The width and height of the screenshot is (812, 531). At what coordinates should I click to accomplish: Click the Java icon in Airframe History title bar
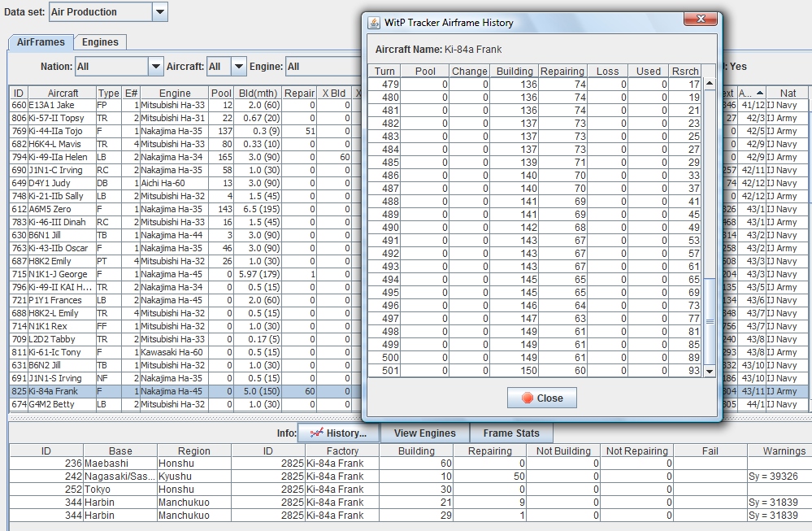(374, 23)
